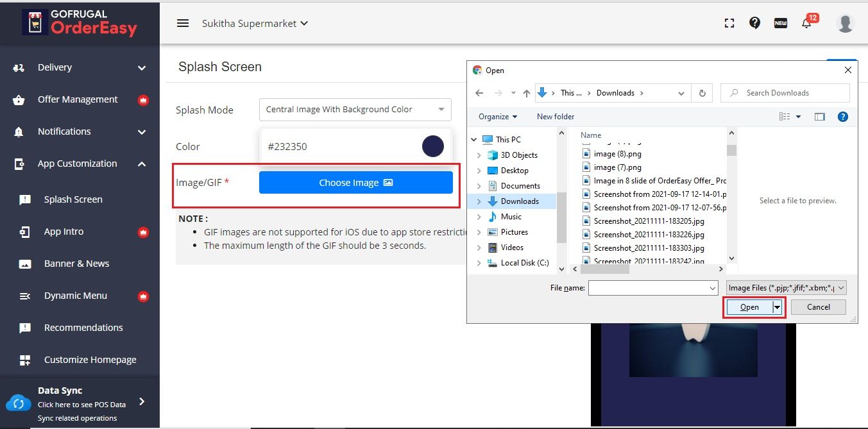868x429 pixels.
Task: Expand the 3D Objects tree node
Action: (479, 155)
